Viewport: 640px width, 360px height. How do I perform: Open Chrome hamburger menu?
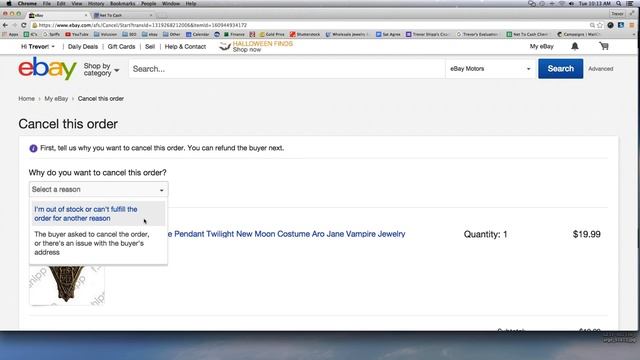[631, 25]
